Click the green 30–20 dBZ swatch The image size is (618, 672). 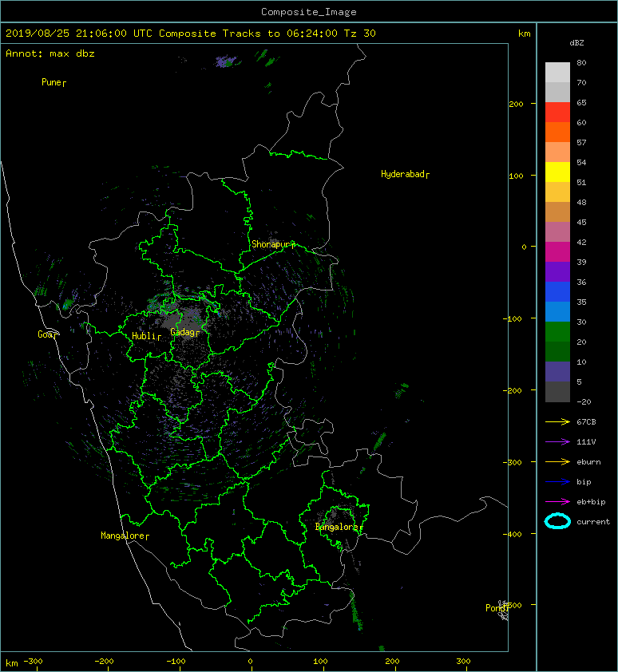pyautogui.click(x=557, y=332)
